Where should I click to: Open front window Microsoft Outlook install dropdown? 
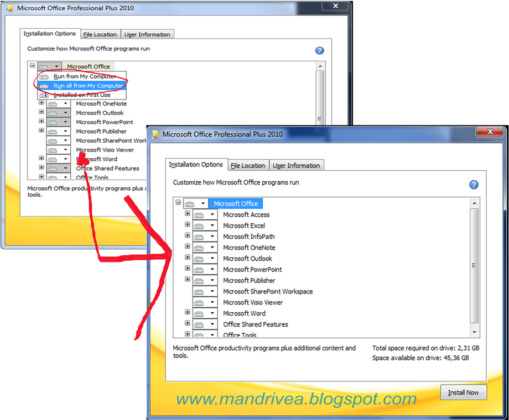coord(205,259)
